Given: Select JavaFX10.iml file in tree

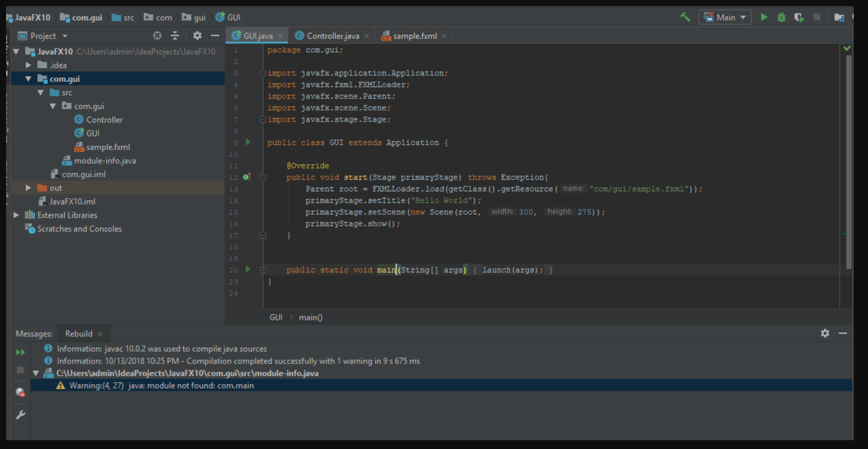Looking at the screenshot, I should coord(67,201).
